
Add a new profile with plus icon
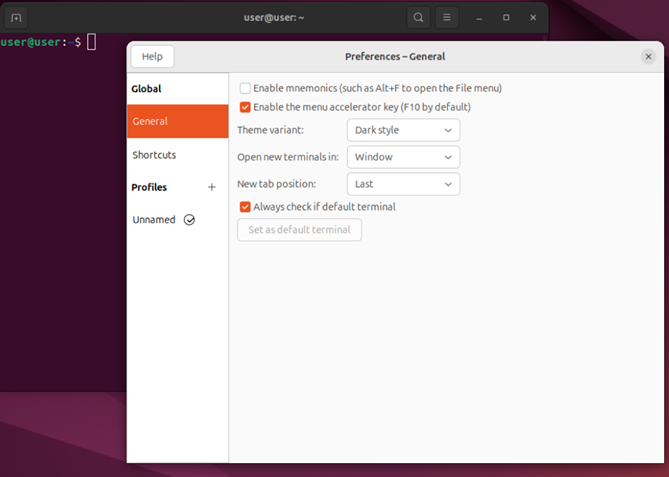212,187
